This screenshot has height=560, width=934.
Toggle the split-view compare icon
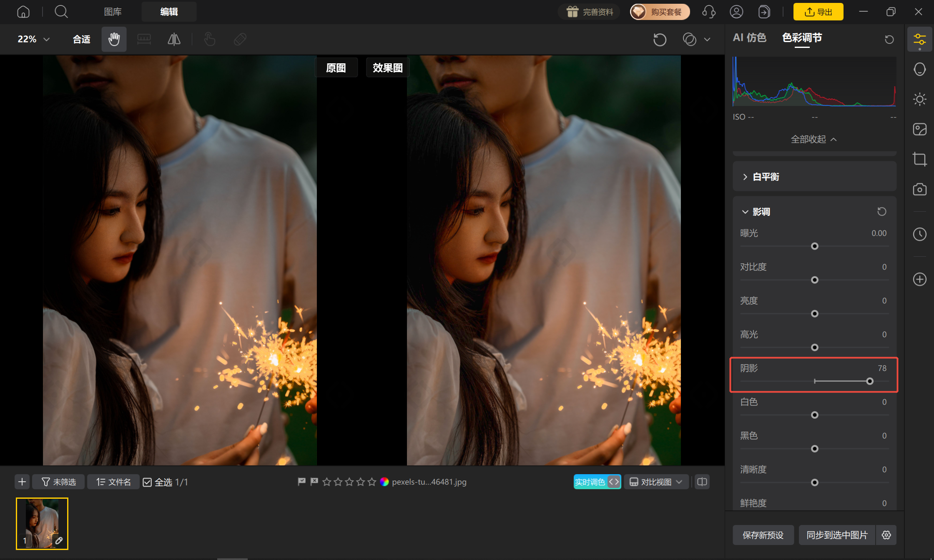click(702, 482)
